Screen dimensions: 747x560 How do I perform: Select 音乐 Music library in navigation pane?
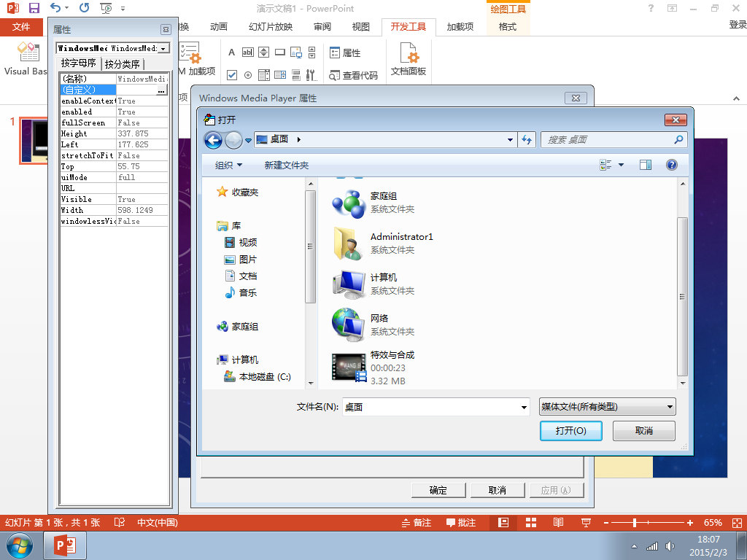(241, 292)
